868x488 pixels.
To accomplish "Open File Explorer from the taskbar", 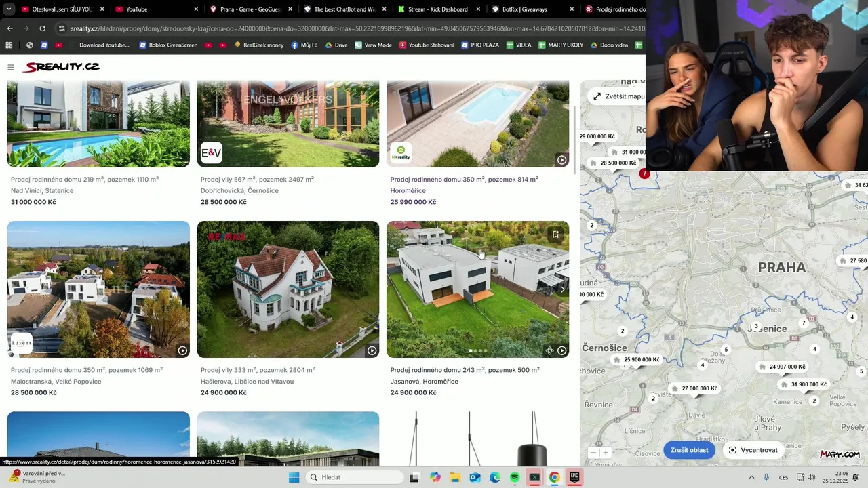I will 455,477.
